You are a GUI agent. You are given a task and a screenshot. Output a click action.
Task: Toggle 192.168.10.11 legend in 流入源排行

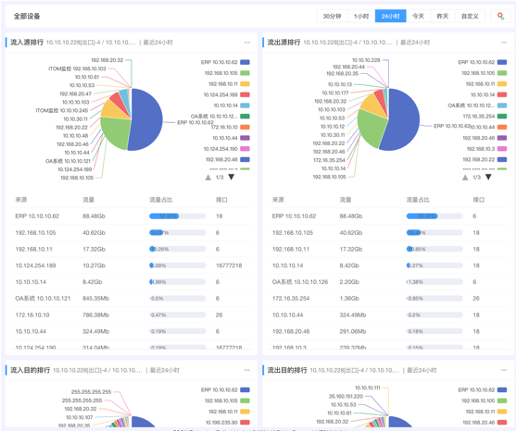(x=229, y=84)
